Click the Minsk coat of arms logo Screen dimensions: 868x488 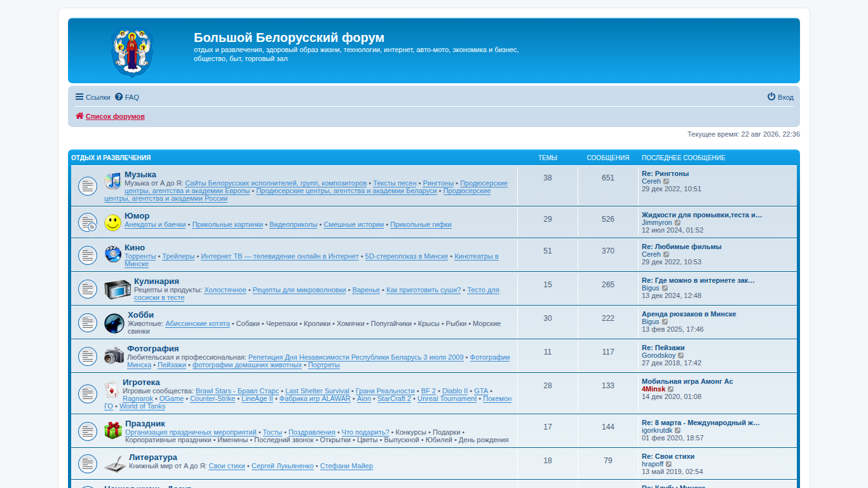coord(132,51)
